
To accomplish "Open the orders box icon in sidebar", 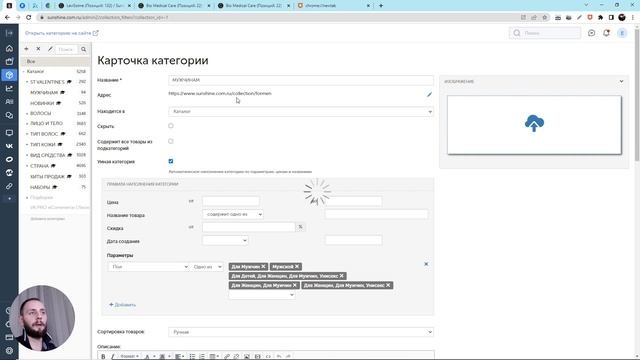I will click(9, 61).
